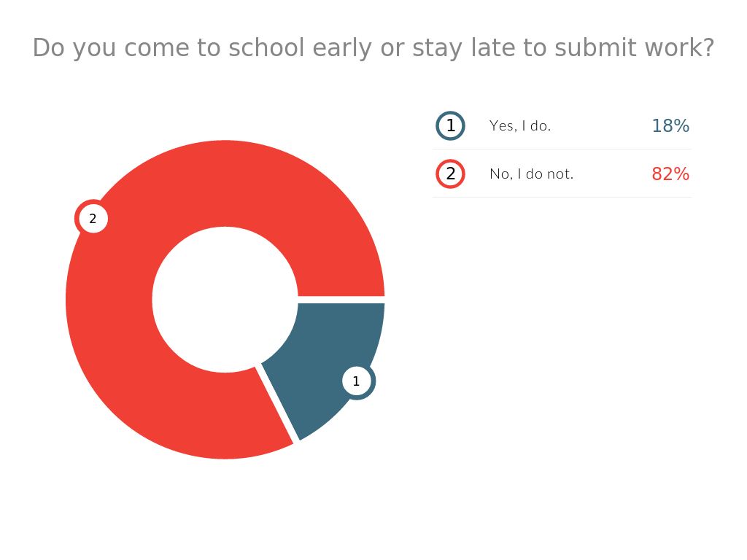Viewport: 747px width, 560px height.
Task: Click the word "school" in the title
Action: (x=267, y=48)
